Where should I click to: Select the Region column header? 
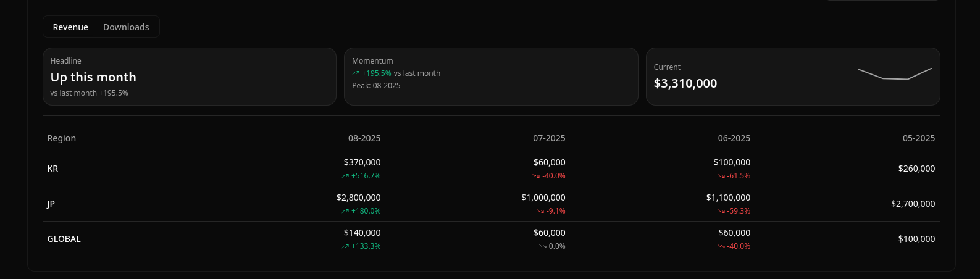coord(62,138)
